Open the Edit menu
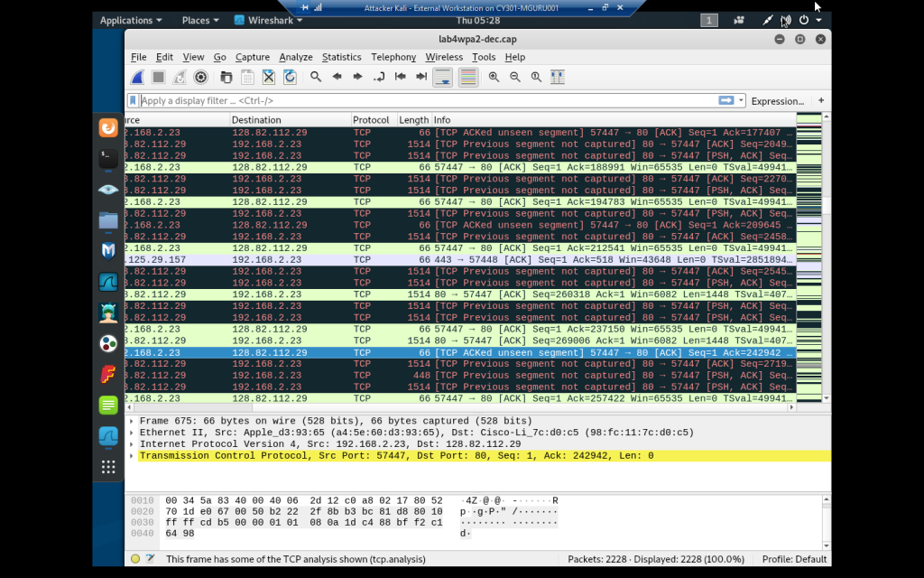Image resolution: width=924 pixels, height=578 pixels. [x=164, y=57]
